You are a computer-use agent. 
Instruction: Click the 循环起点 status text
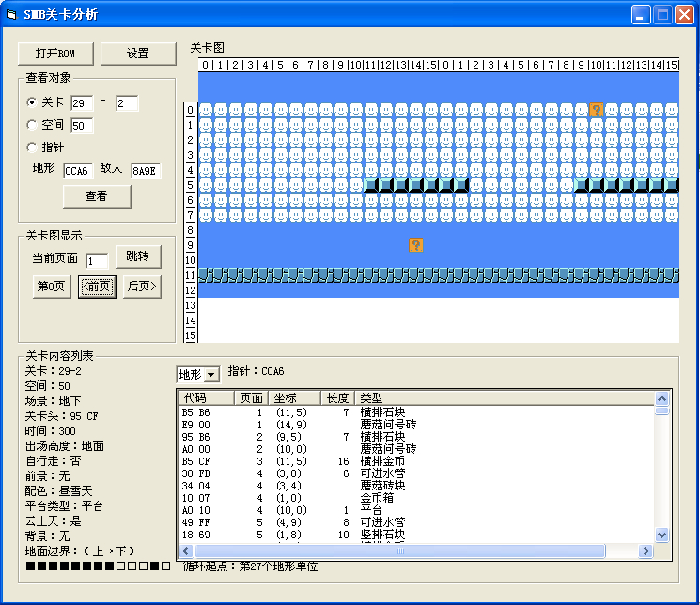point(251,566)
